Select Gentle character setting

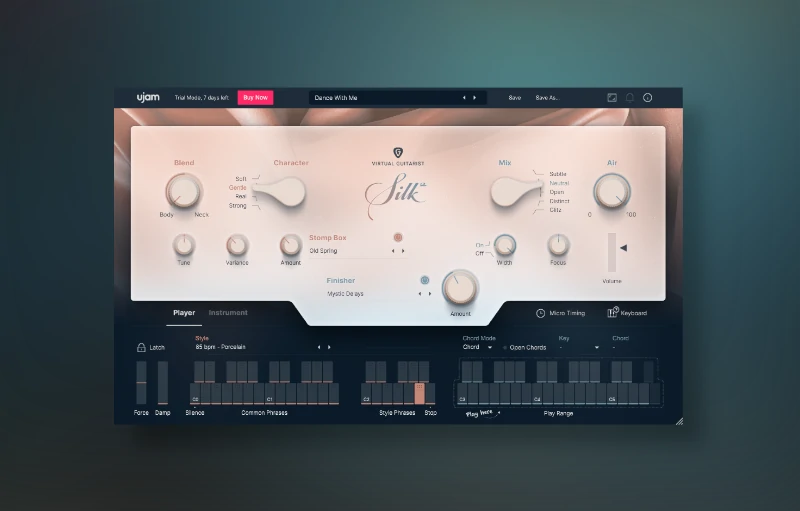pos(238,188)
